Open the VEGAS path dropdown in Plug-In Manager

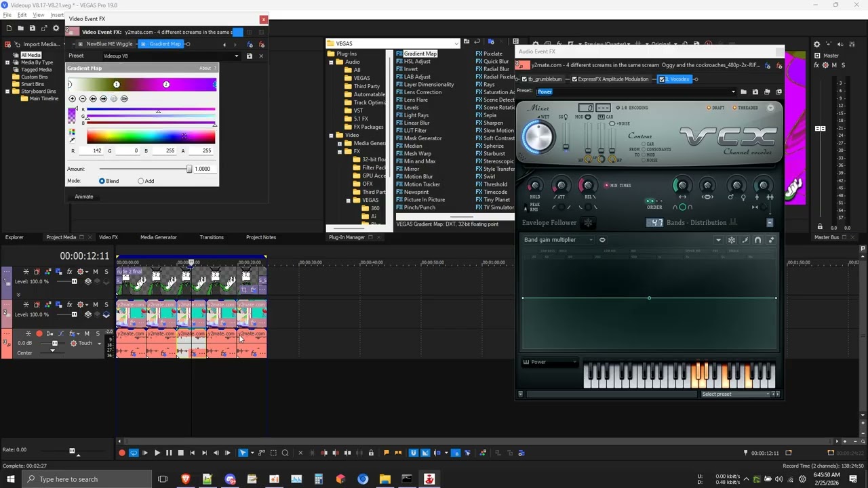pos(456,44)
